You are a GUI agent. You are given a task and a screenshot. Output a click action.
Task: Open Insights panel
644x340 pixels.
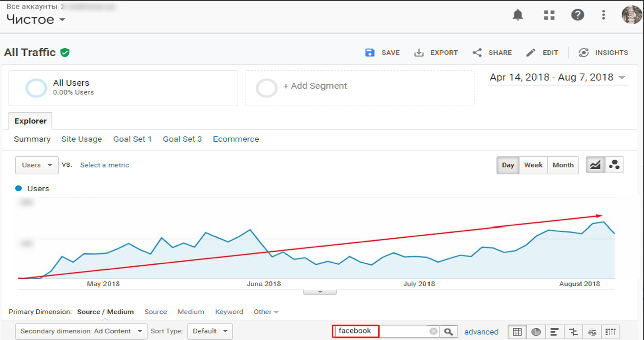tap(603, 53)
